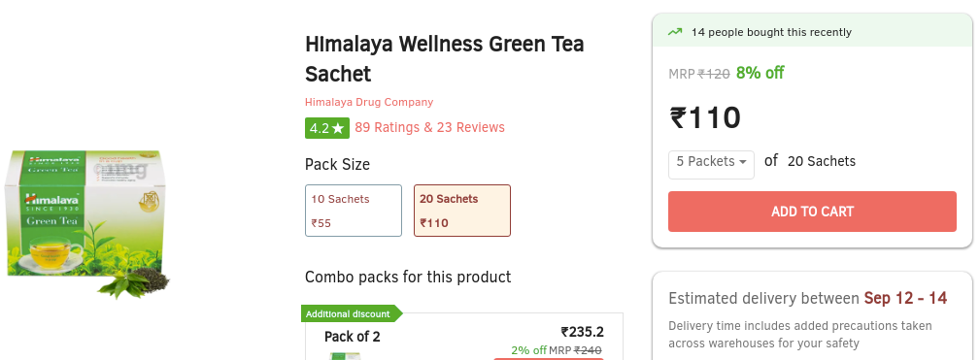Click the Pack of 2 combo thumbnail
980x360 pixels.
(345, 356)
